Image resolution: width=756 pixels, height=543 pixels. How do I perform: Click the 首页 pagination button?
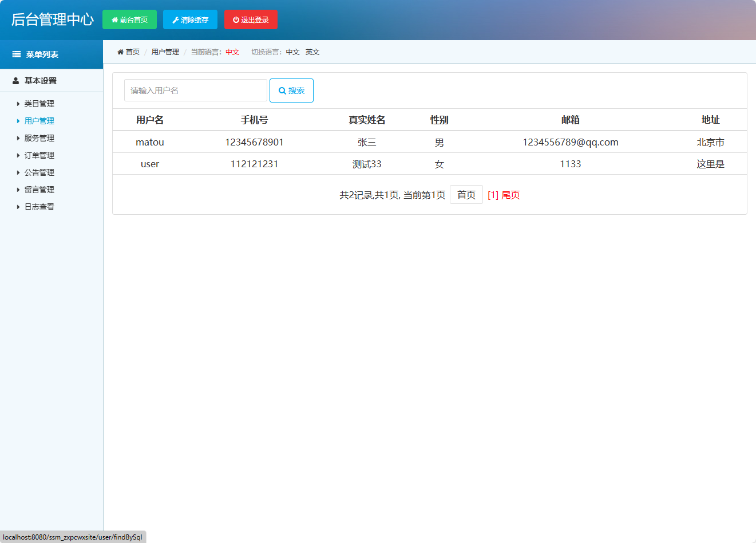coord(466,194)
